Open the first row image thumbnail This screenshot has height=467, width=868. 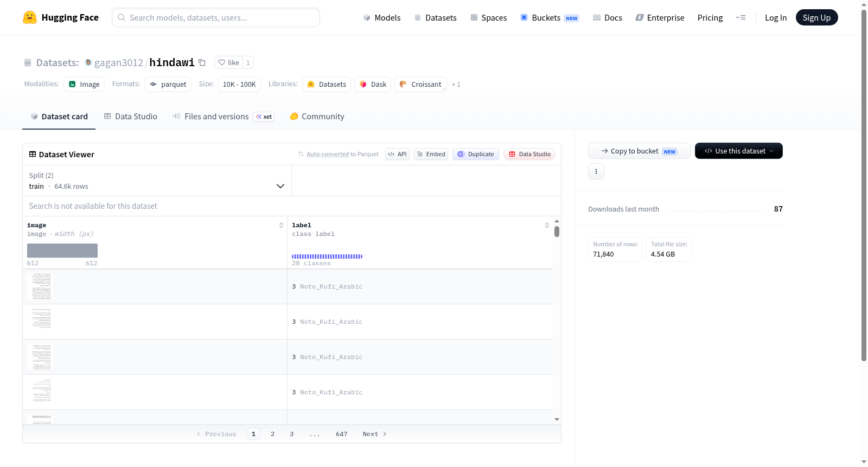[x=41, y=286]
